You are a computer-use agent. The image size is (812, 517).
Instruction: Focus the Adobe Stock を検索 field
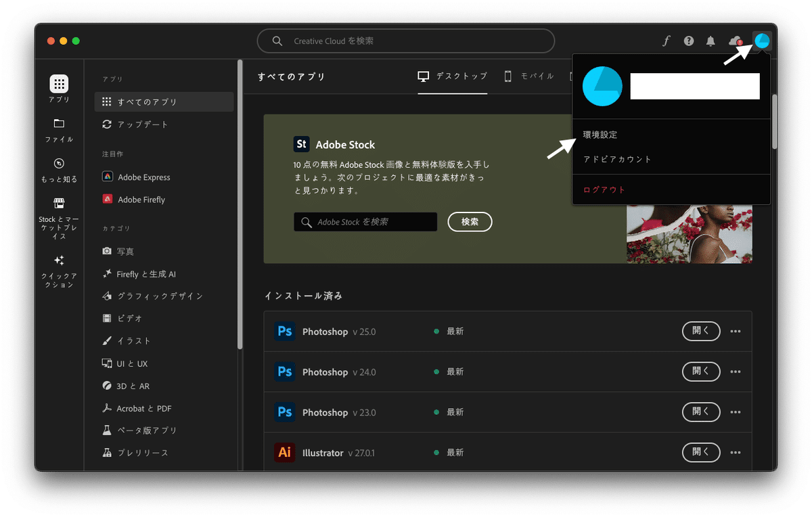[365, 222]
